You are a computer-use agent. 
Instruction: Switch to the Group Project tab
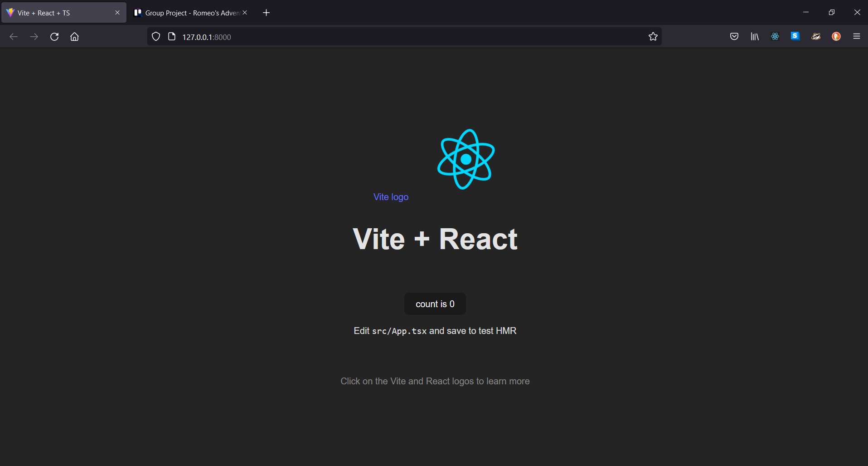click(191, 13)
